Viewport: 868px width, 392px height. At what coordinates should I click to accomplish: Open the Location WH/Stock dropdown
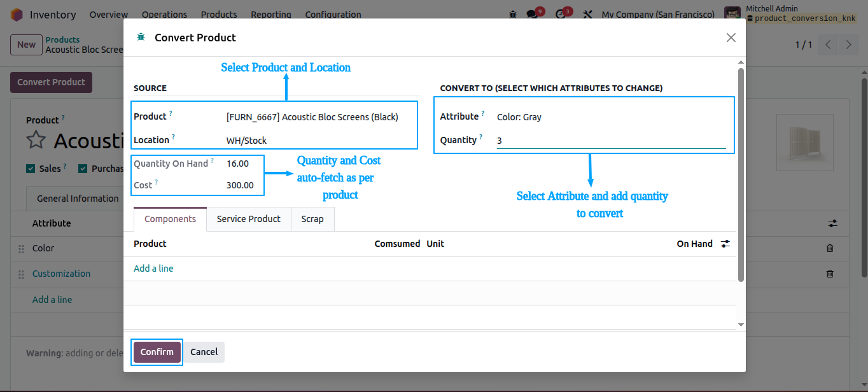pyautogui.click(x=320, y=141)
